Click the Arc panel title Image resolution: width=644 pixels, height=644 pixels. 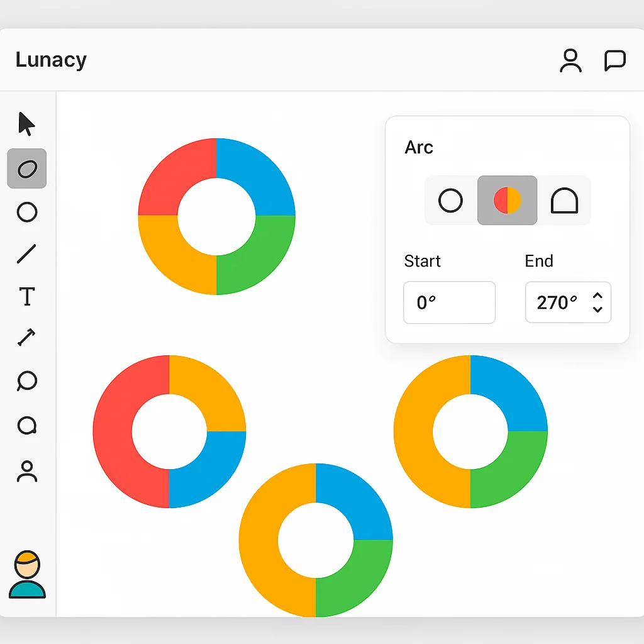point(418,147)
